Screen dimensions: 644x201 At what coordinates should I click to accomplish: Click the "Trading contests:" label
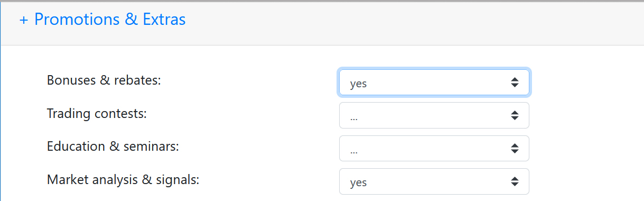[x=97, y=113]
